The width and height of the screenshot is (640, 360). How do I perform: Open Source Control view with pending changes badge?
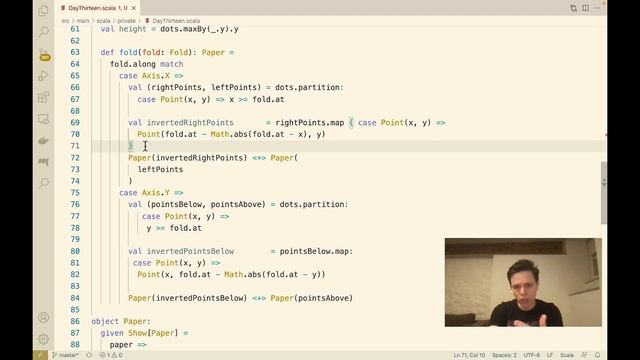click(44, 55)
